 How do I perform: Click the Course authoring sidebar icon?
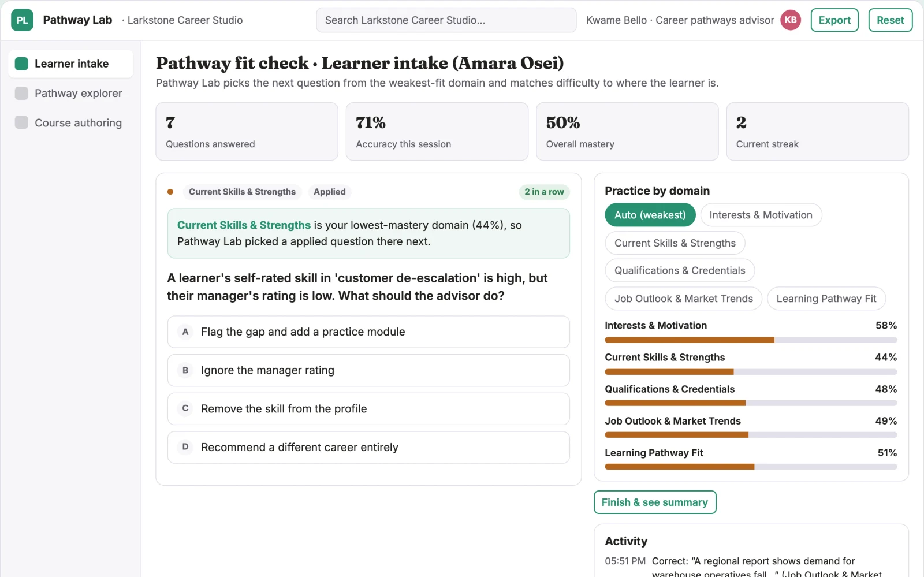click(21, 122)
